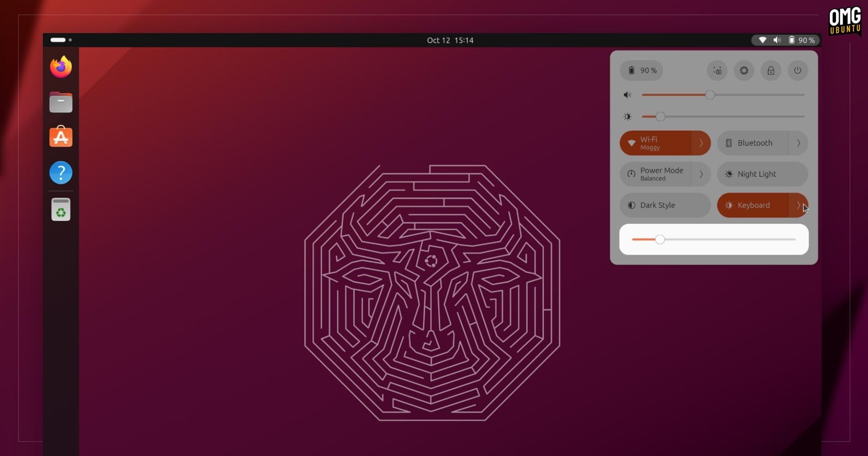Toggle the Power Mode Balanced tile
Viewport: 868px width, 456px height.
(x=655, y=174)
